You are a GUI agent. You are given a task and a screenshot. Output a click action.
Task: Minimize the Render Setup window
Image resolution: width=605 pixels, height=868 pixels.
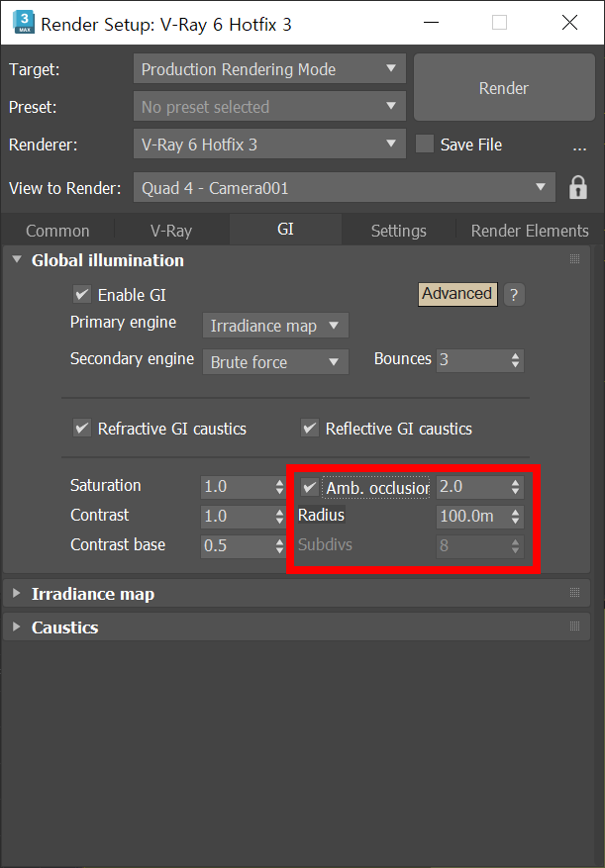tap(431, 23)
